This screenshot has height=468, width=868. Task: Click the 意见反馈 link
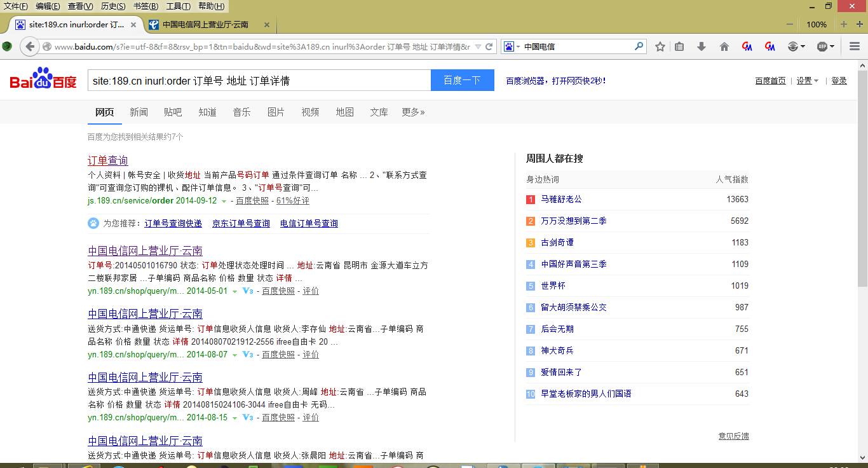733,436
